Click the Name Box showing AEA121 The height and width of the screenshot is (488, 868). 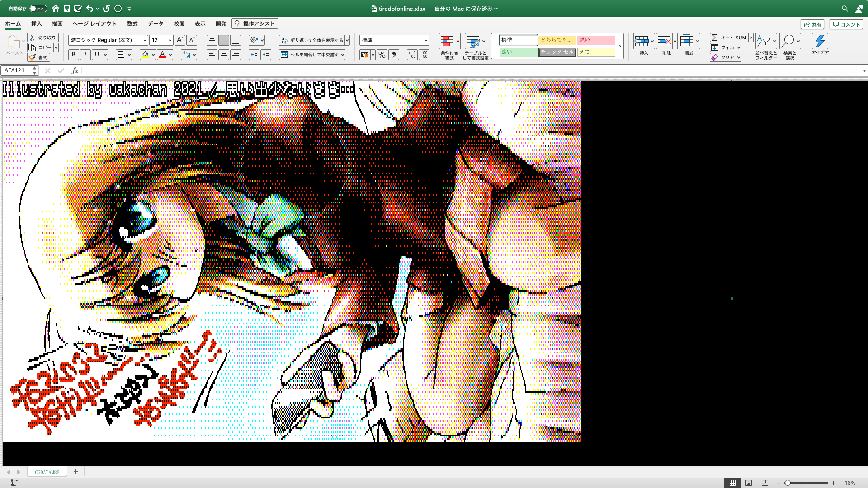pyautogui.click(x=16, y=70)
